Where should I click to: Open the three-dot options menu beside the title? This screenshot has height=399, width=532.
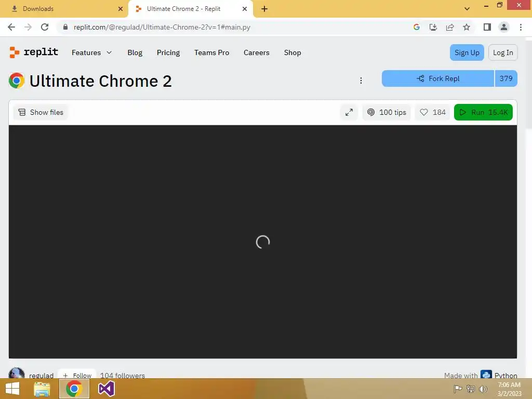pos(361,81)
